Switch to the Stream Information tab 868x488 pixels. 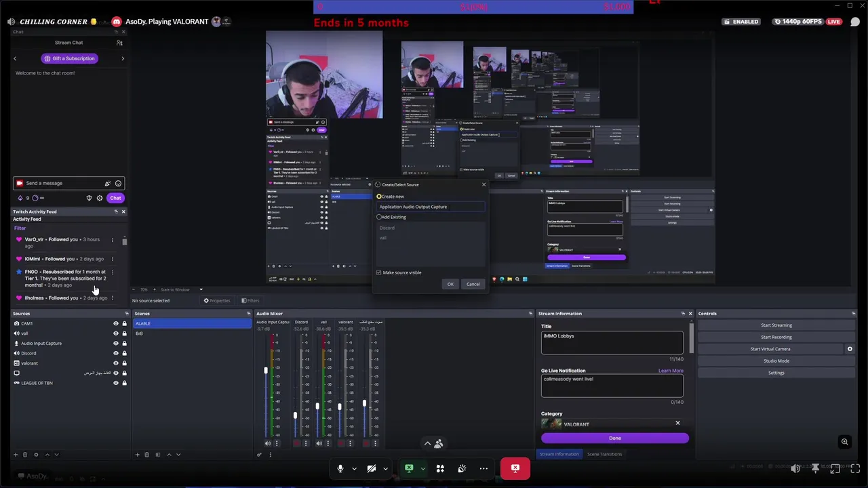point(559,454)
